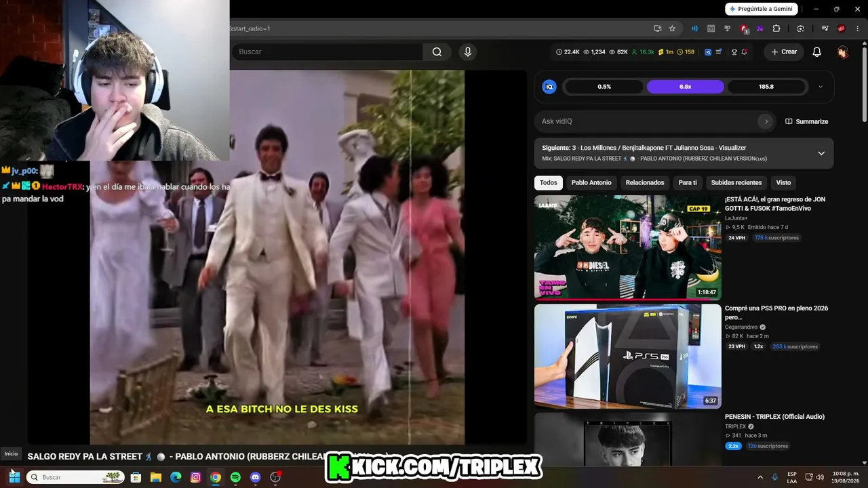Viewport: 868px width, 488px height.
Task: Click the taskbar network icon
Action: coord(809,477)
